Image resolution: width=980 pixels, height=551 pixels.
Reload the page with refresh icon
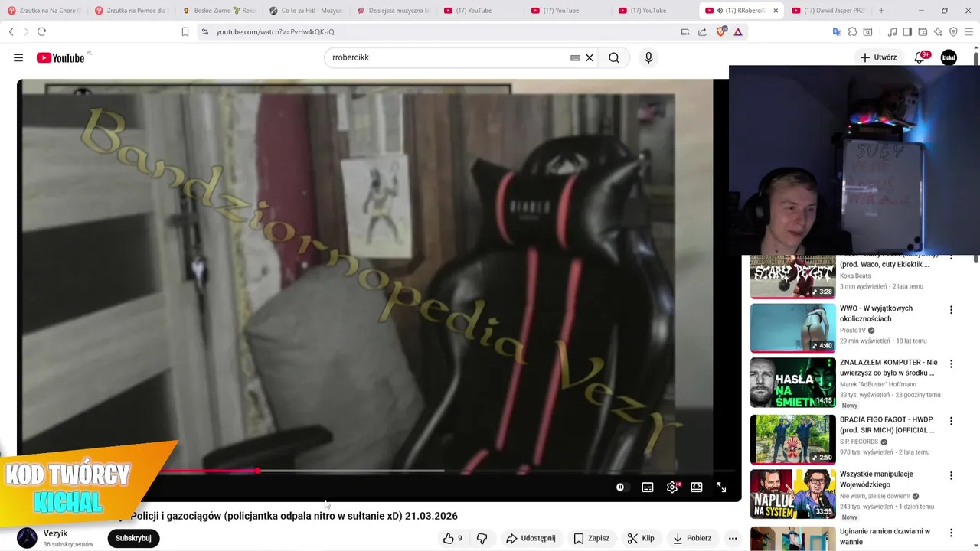41,31
